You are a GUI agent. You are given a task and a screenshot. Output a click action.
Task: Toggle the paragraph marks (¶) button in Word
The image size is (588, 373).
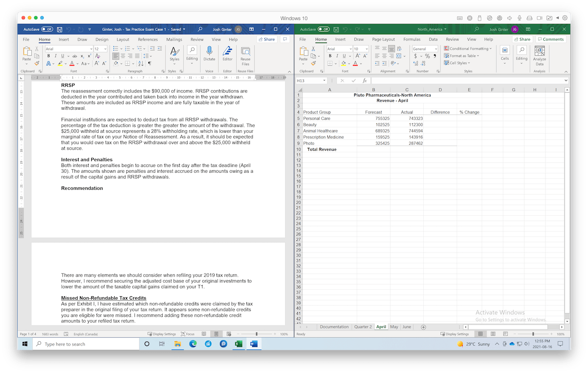click(149, 64)
